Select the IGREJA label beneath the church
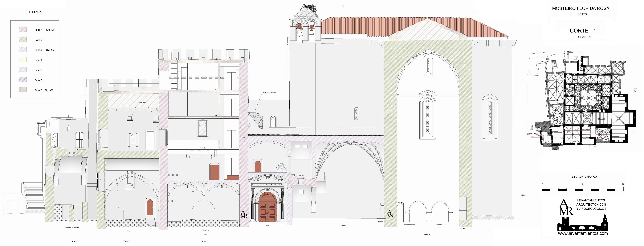The height and width of the screenshot is (246, 644). [x=427, y=235]
